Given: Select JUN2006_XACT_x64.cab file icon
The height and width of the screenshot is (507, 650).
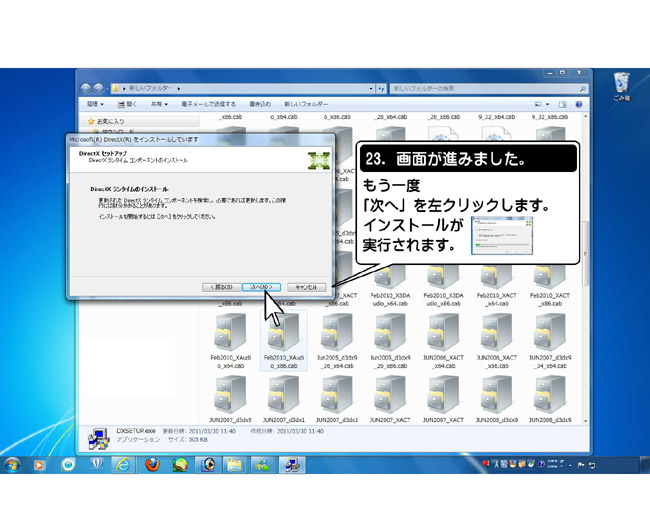Looking at the screenshot, I should coord(444,332).
